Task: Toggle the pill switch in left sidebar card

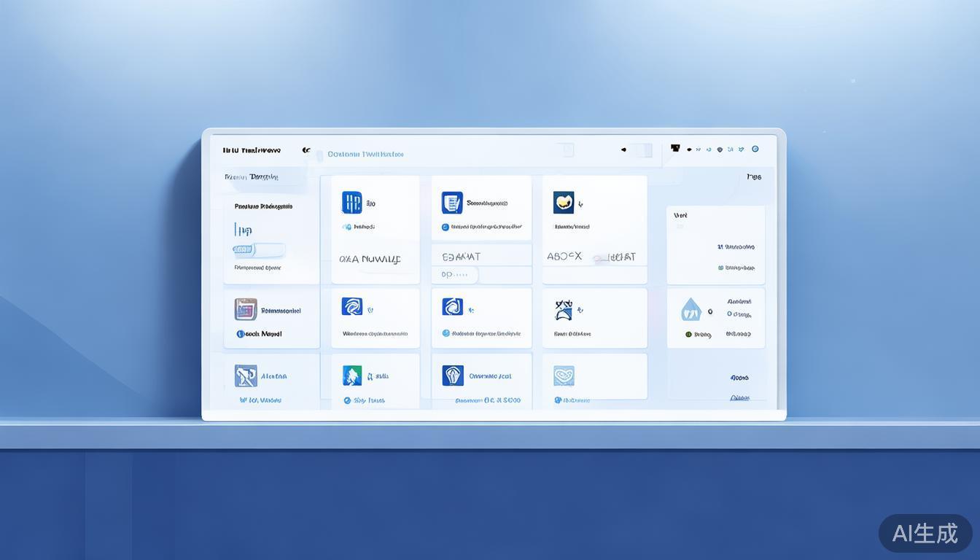Action: point(258,250)
